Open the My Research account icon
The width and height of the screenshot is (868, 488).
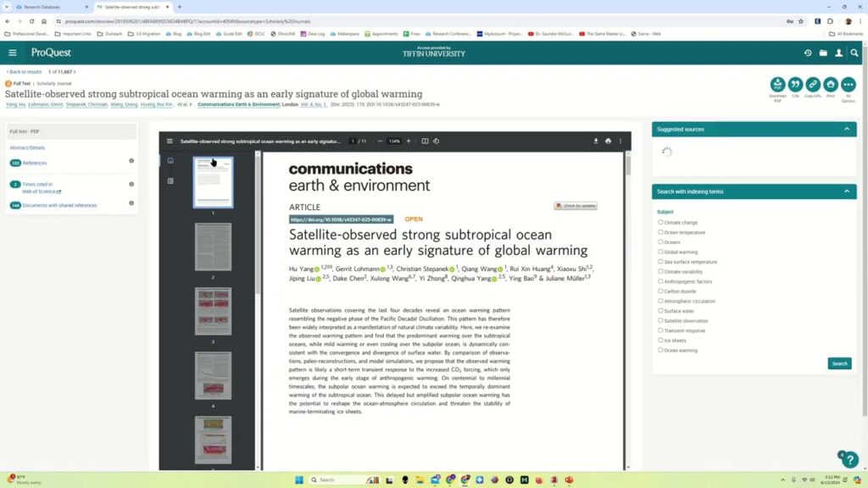click(838, 53)
